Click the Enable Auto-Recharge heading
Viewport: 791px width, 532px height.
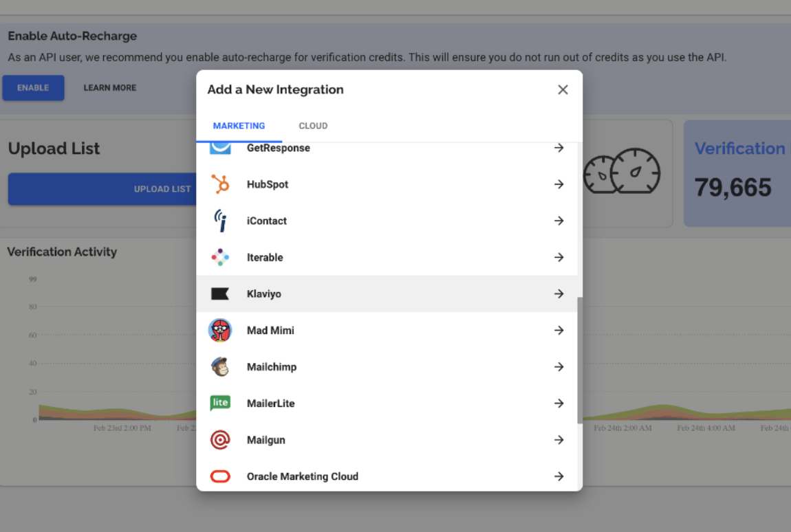coord(72,36)
